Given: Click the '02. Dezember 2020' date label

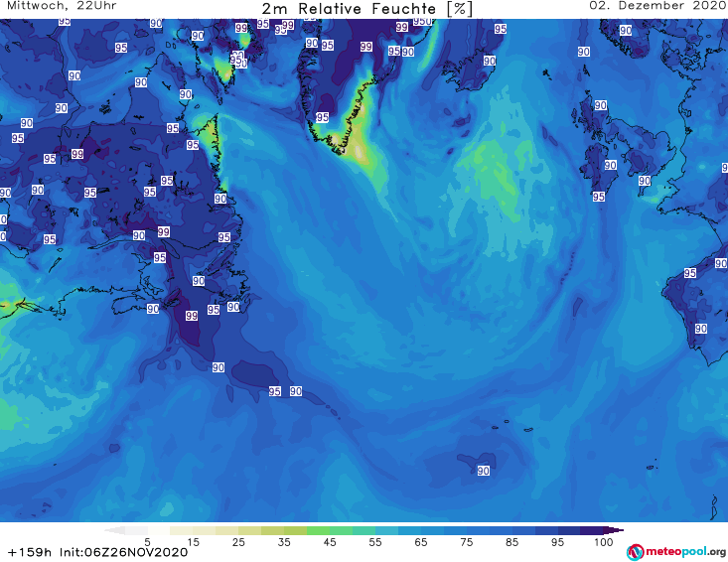Looking at the screenshot, I should click(x=657, y=6).
